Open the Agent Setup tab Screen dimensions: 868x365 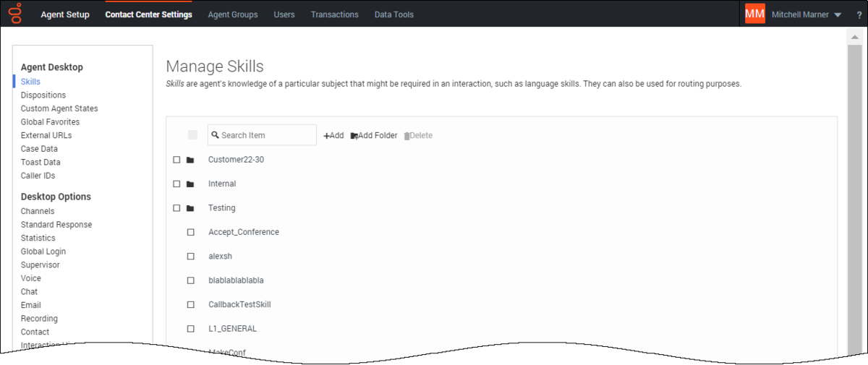point(65,14)
